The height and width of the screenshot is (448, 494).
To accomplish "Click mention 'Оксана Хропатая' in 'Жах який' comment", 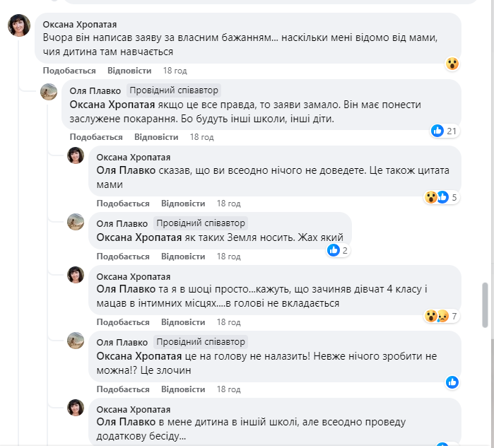I will (x=139, y=237).
